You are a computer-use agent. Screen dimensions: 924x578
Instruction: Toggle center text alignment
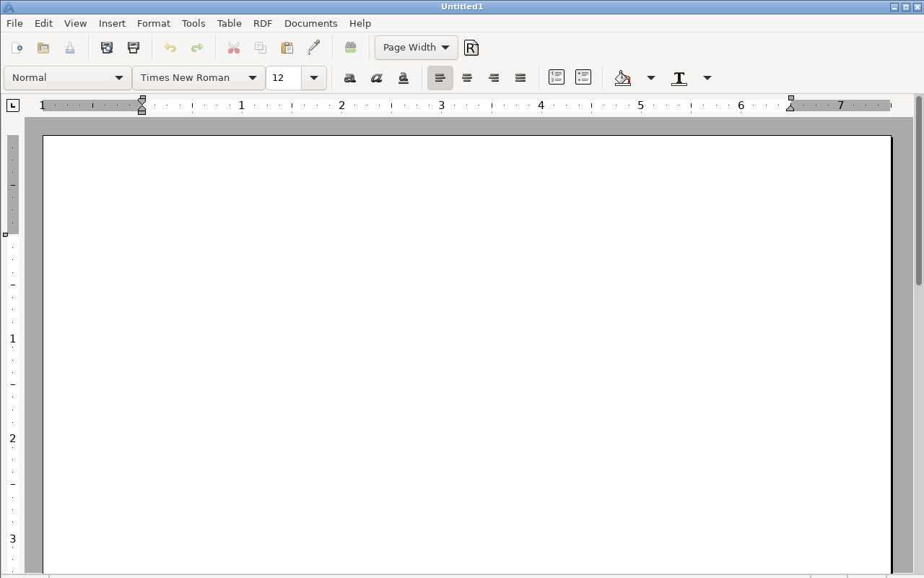[467, 78]
